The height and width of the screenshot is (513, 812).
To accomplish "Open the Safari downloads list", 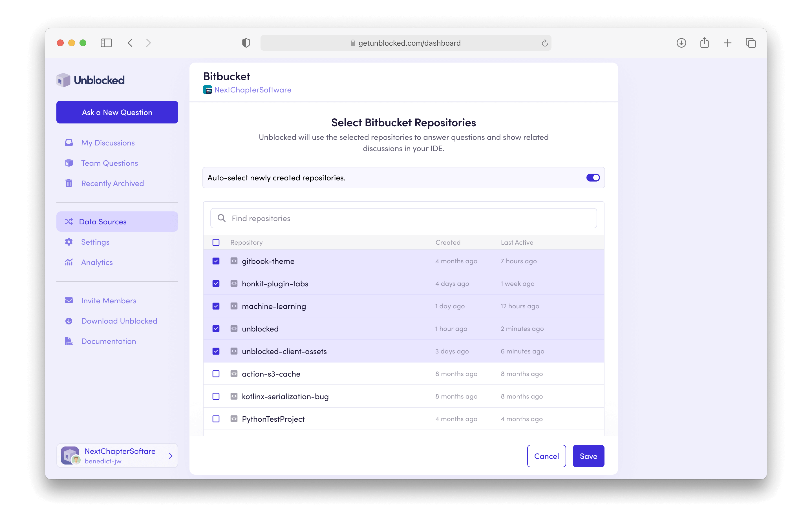I will 681,43.
